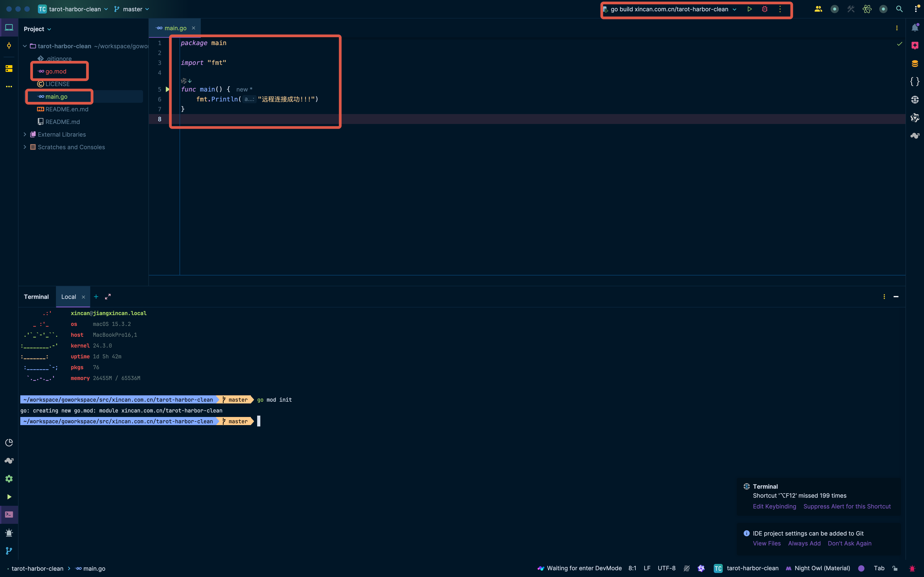924x577 pixels.
Task: Expand the External Libraries tree node
Action: pyautogui.click(x=25, y=134)
